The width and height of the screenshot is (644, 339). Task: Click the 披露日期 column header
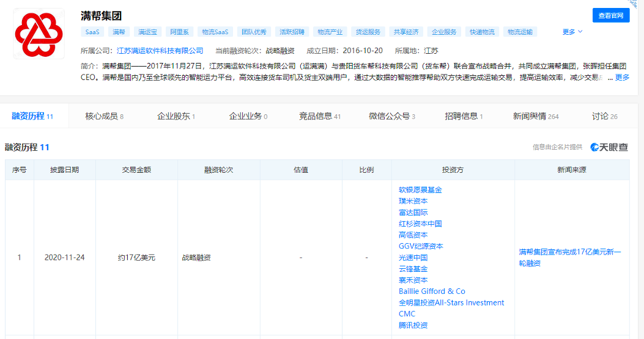[x=64, y=170]
